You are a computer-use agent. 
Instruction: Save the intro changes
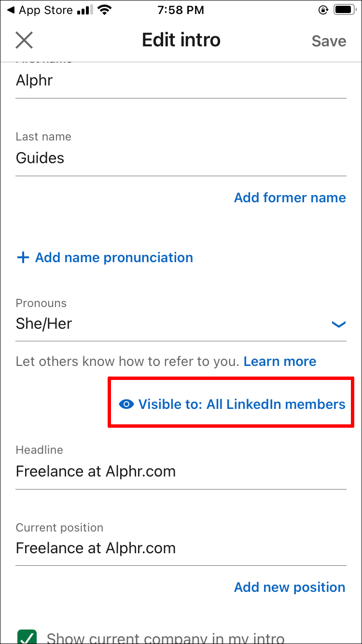329,41
